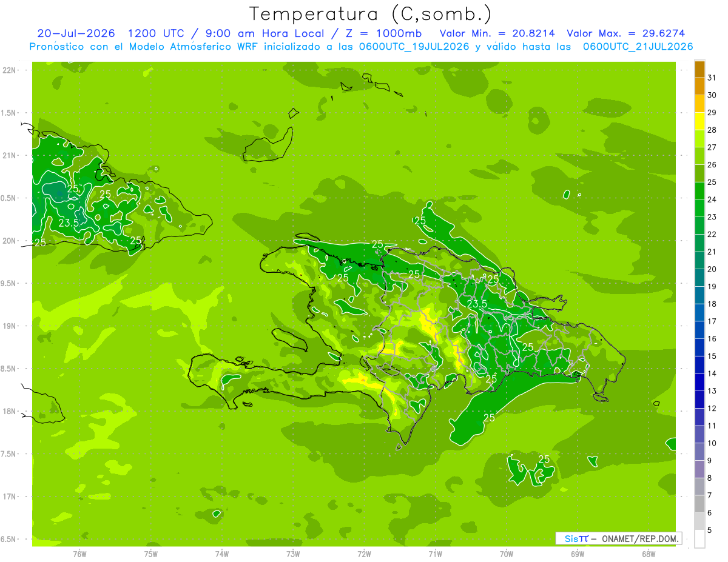Click the "1200 UTC" time text
This screenshot has height=562, width=728.
156,33
